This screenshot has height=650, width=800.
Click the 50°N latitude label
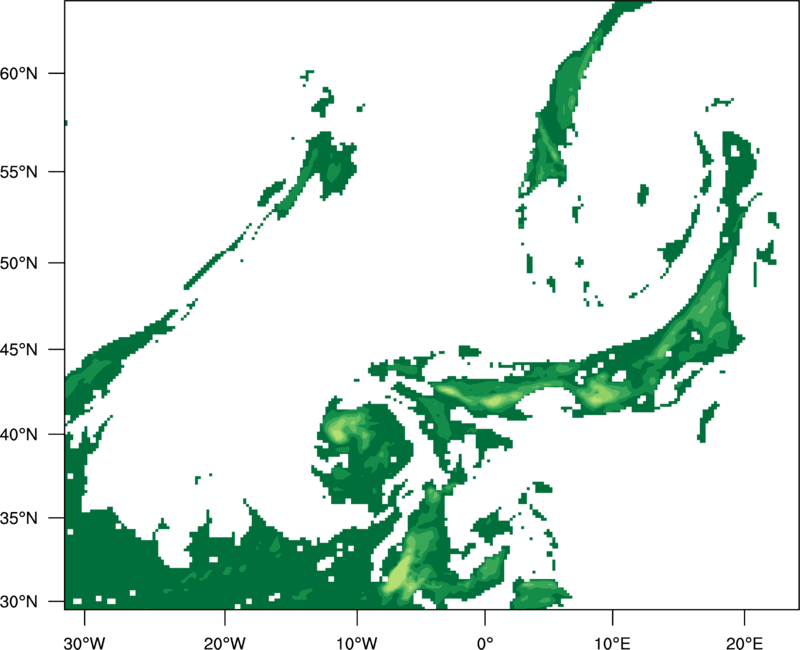[18, 263]
